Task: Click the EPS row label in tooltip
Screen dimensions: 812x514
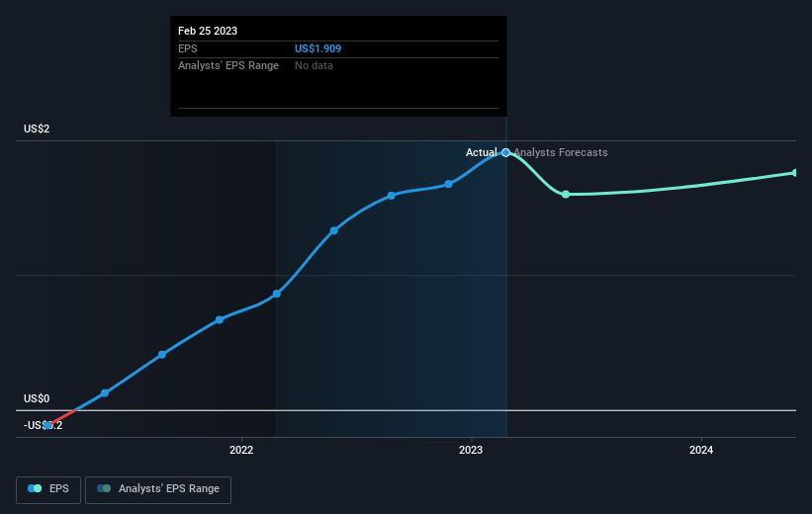Action: 188,48
